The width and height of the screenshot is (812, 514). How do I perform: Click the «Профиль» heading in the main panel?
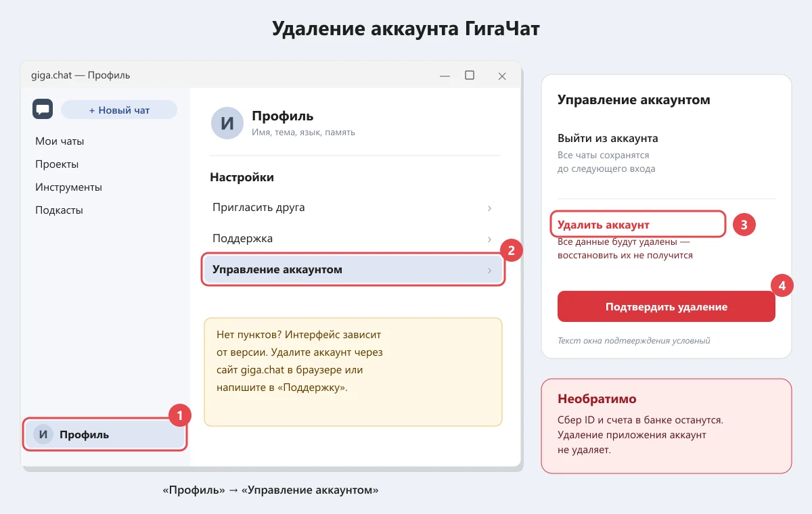pyautogui.click(x=283, y=116)
